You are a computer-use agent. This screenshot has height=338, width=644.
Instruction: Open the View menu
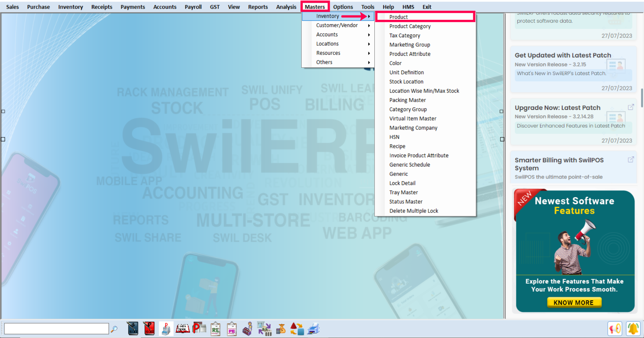(234, 7)
